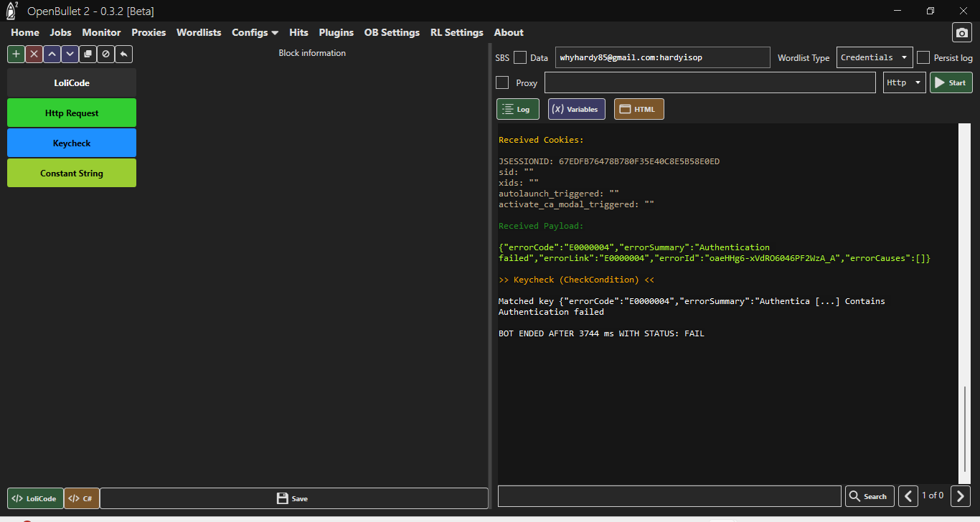980x522 pixels.
Task: Toggle the SBS checkbox
Action: pyautogui.click(x=520, y=58)
